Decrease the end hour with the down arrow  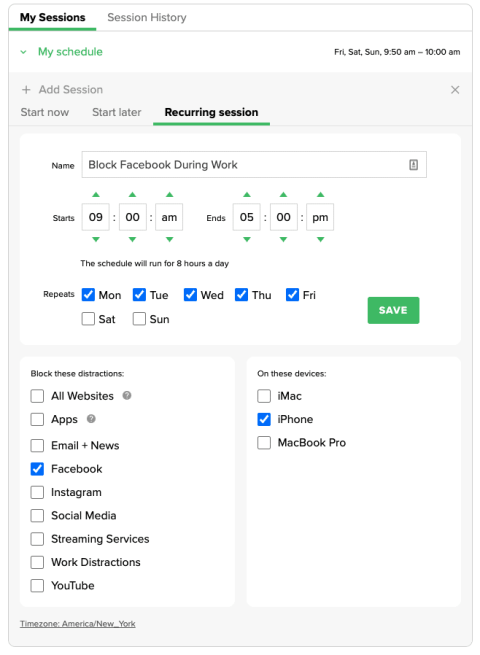coord(246,239)
